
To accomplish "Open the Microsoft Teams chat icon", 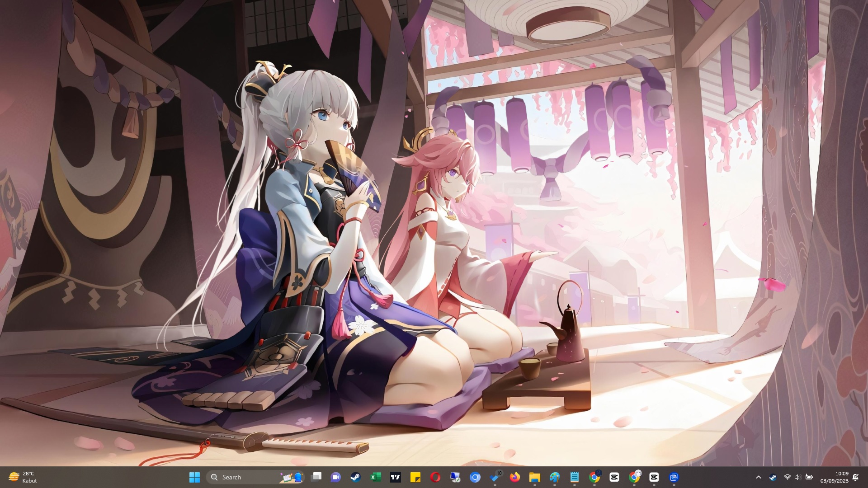I will [x=336, y=477].
